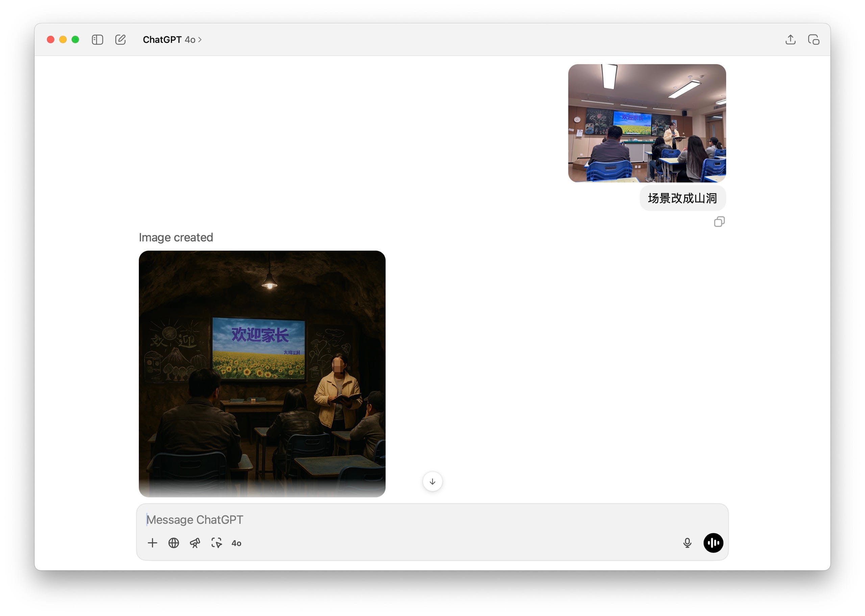Open the ChatGPT 4o model dropdown
Viewport: 865px width, 616px height.
coord(172,40)
